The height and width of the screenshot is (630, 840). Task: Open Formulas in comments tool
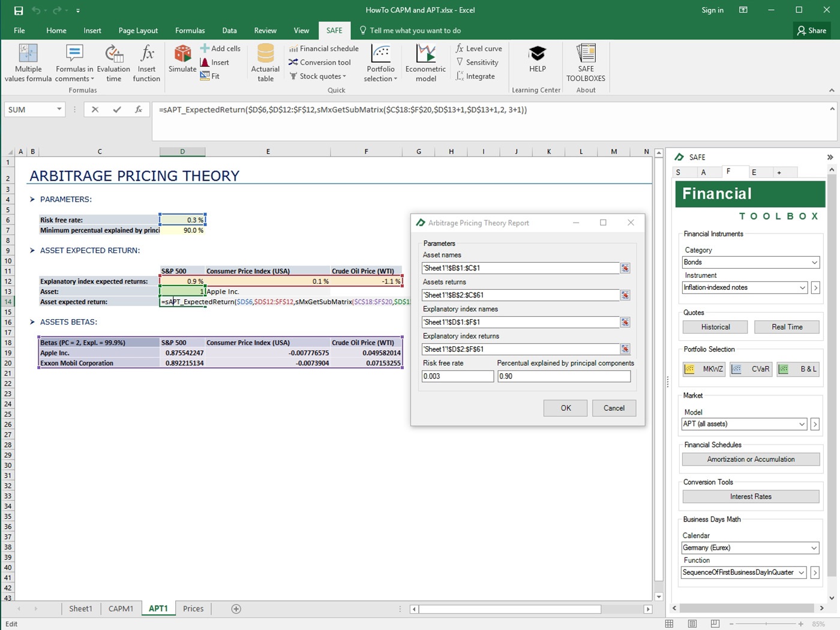point(75,63)
